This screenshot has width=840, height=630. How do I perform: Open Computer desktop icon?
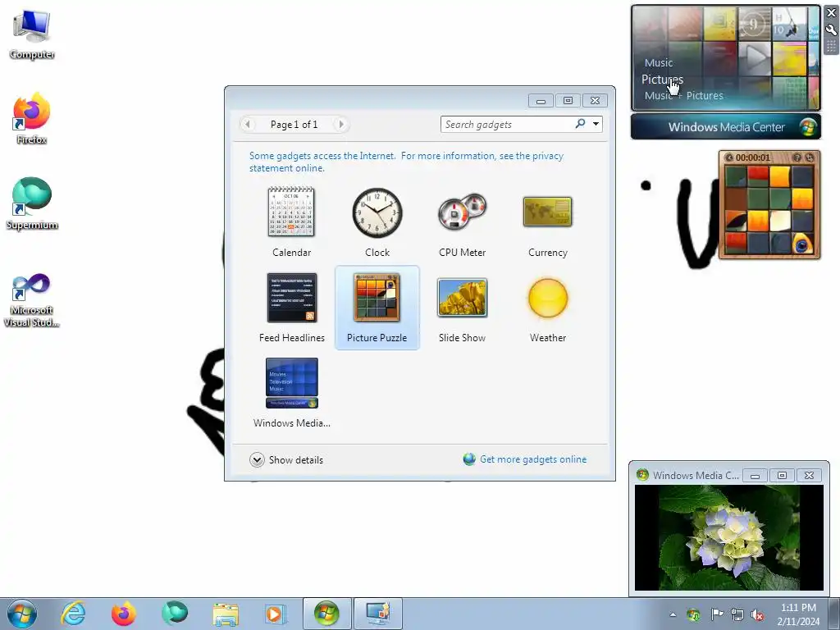coord(32,34)
